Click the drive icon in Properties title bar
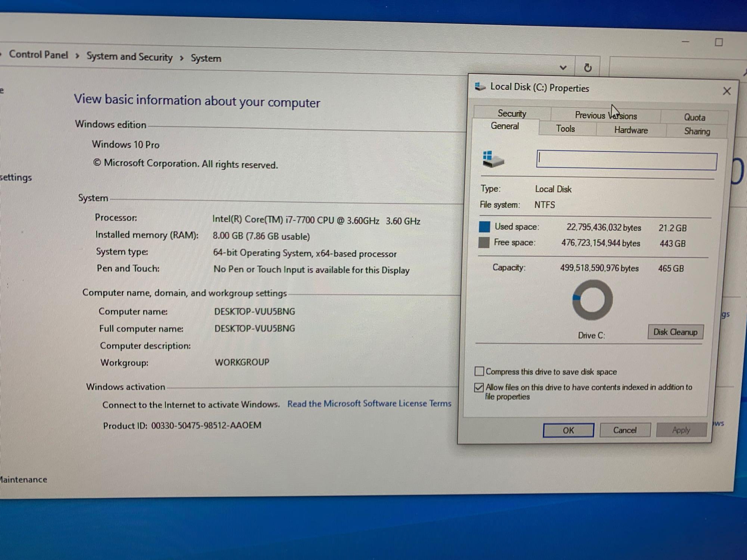This screenshot has height=560, width=747. click(480, 87)
